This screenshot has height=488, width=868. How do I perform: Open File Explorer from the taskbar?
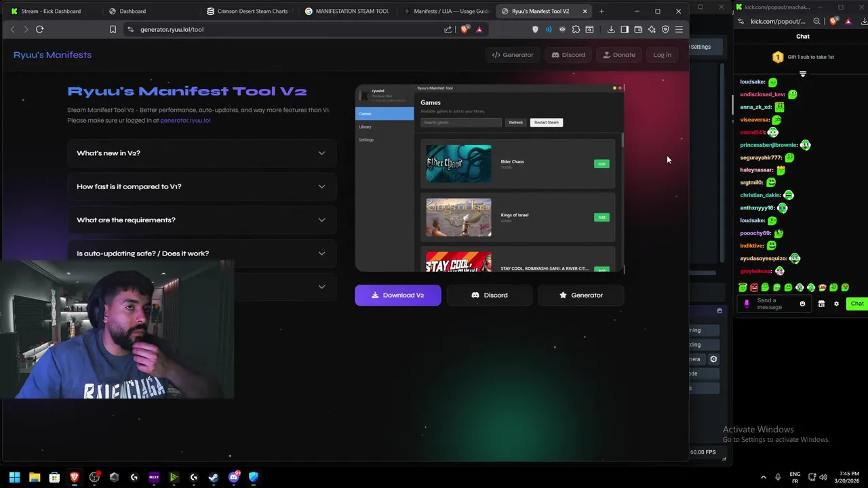(35, 477)
